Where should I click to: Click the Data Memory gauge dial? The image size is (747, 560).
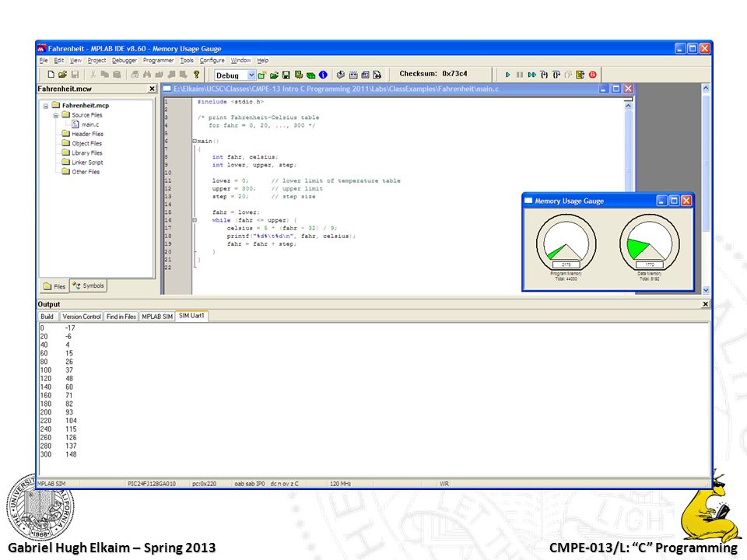tap(649, 243)
